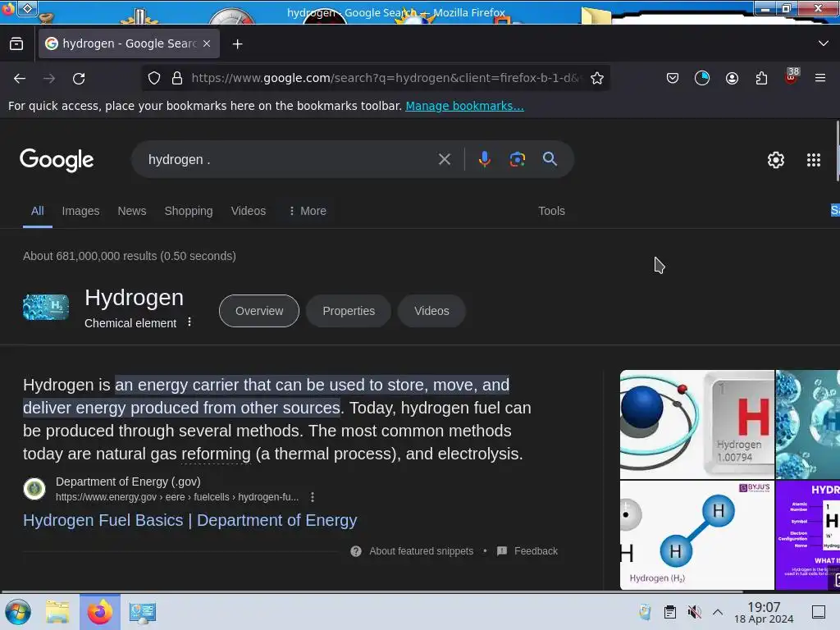Open the clock showing 19:07

coord(764,612)
